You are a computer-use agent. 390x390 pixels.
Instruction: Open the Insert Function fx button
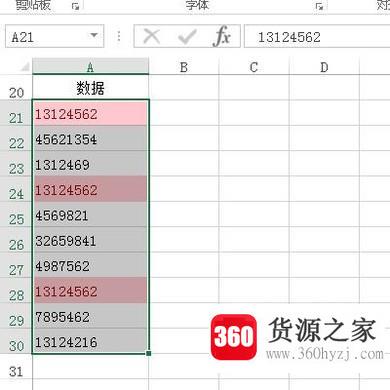tap(222, 36)
